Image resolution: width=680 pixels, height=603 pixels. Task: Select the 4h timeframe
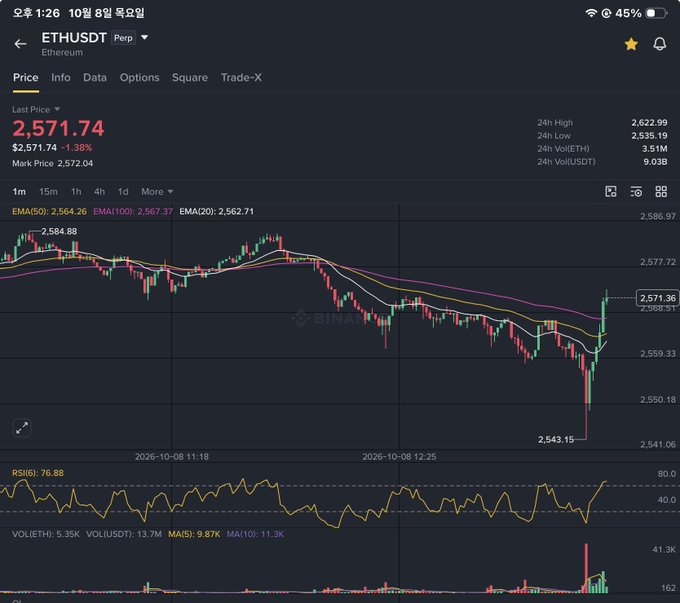pos(99,192)
